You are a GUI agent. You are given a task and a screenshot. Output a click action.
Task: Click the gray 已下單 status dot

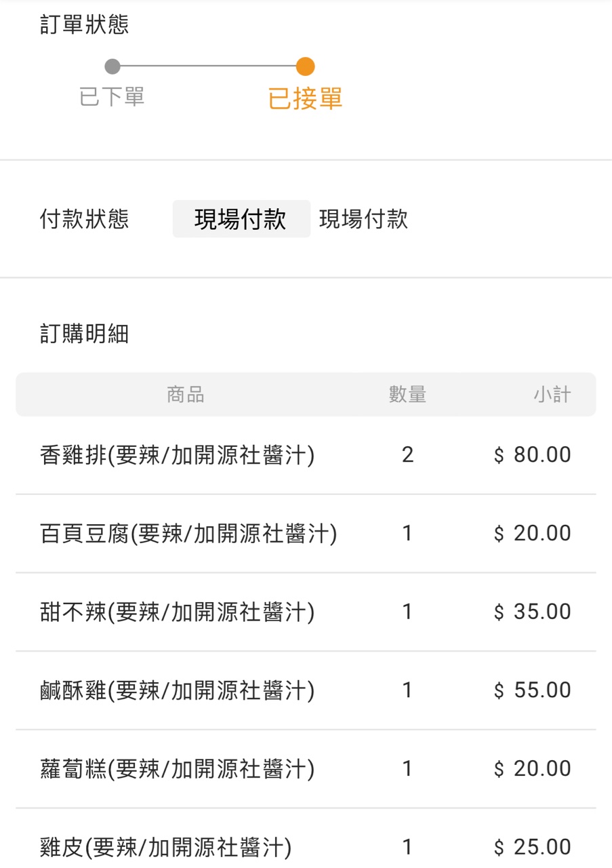113,66
